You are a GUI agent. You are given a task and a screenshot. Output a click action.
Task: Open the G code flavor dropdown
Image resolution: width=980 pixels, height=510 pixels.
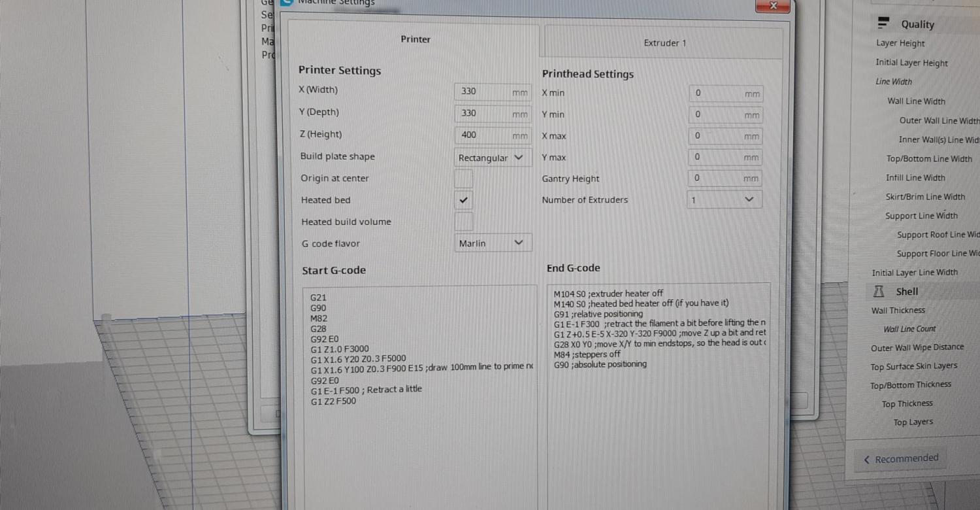point(493,243)
